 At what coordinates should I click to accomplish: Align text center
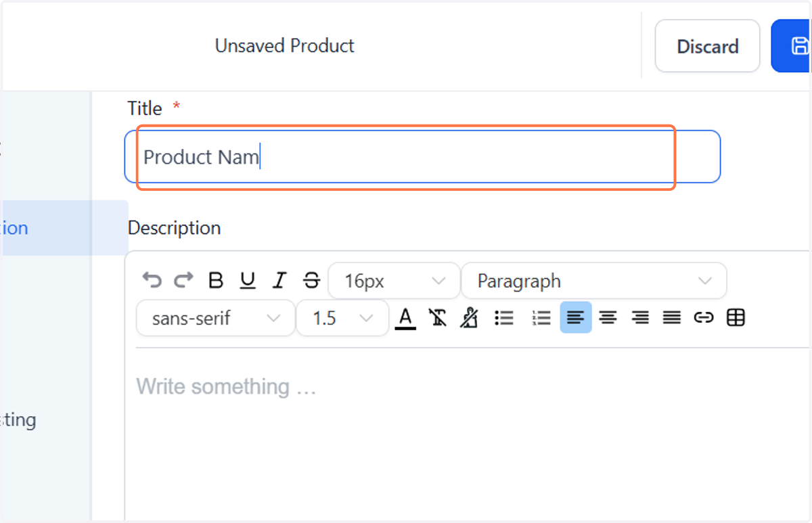pyautogui.click(x=608, y=318)
